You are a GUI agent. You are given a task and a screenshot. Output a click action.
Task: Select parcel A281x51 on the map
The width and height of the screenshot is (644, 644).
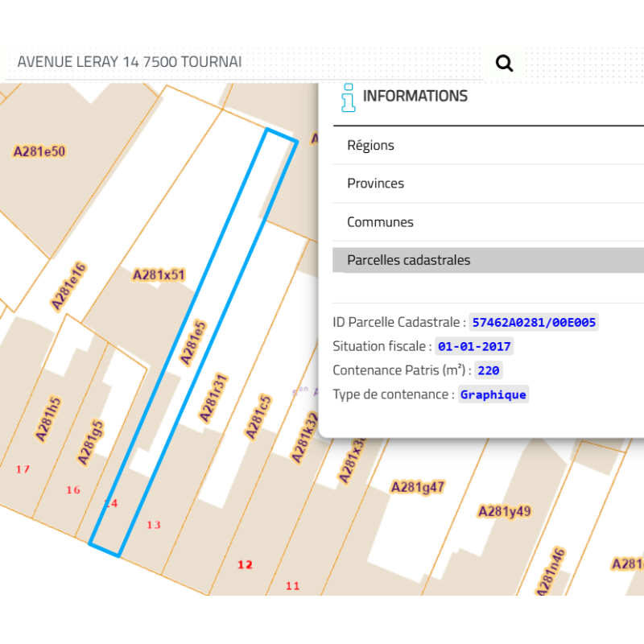159,275
